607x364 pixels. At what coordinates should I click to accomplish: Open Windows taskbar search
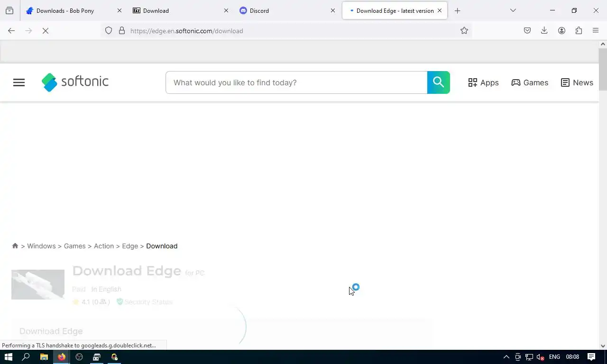point(26,357)
